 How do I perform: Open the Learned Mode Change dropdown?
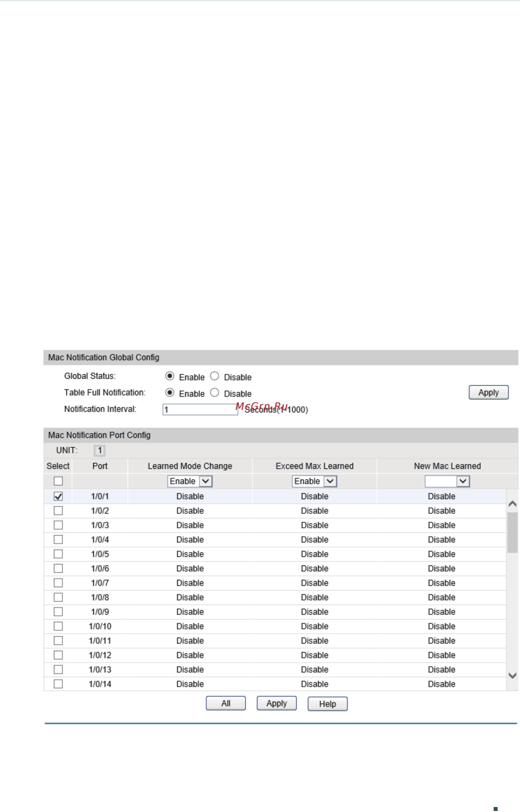click(190, 481)
